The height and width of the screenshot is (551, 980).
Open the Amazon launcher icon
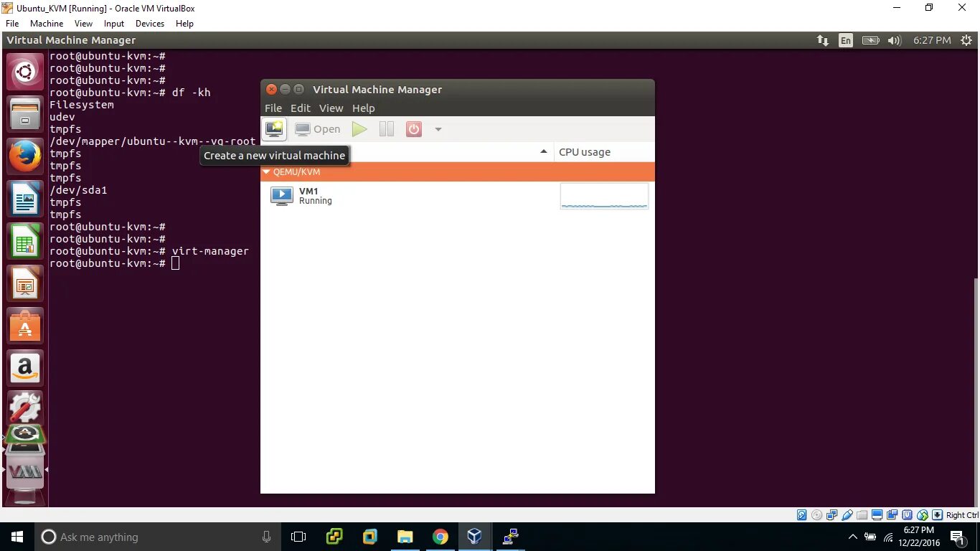point(25,368)
